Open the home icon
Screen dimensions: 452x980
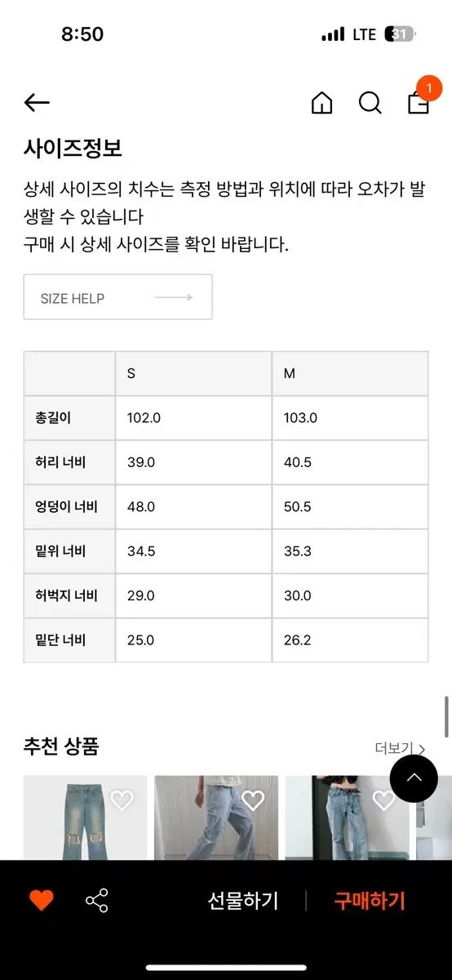[322, 103]
